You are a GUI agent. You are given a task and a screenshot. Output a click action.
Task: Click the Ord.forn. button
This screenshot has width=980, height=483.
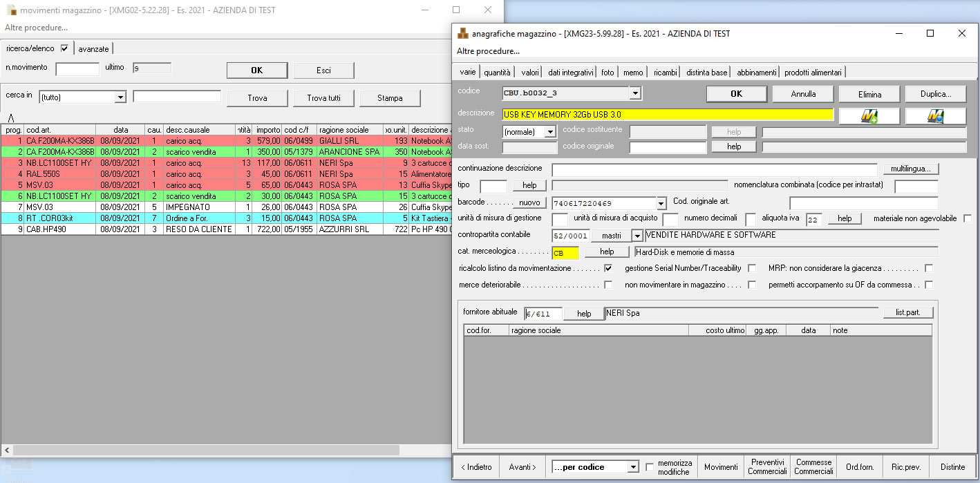[x=860, y=467]
